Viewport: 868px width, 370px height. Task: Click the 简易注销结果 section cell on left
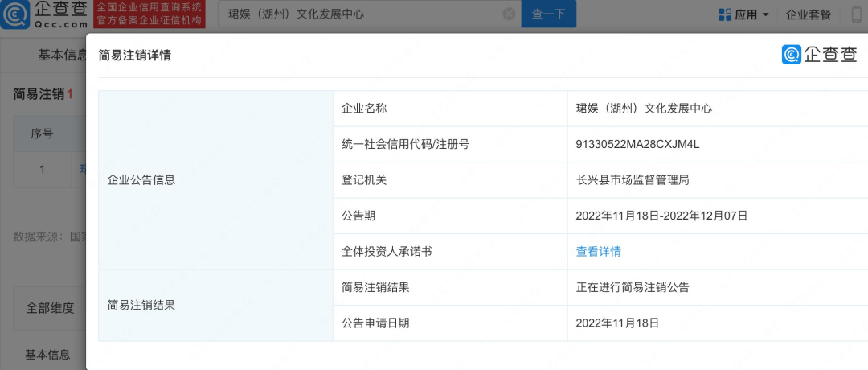(216, 305)
